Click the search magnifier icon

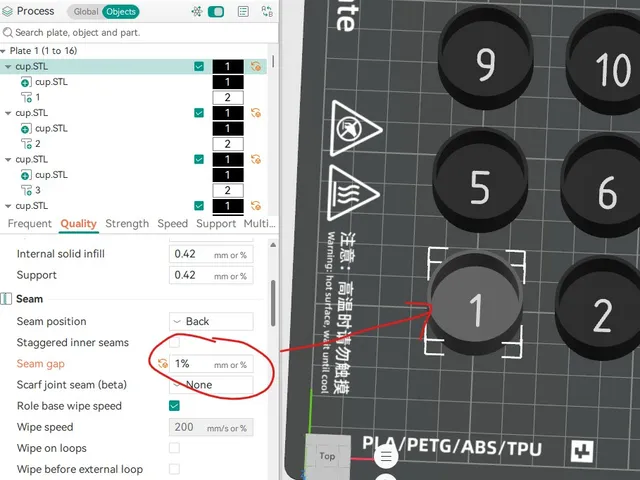pyautogui.click(x=7, y=32)
